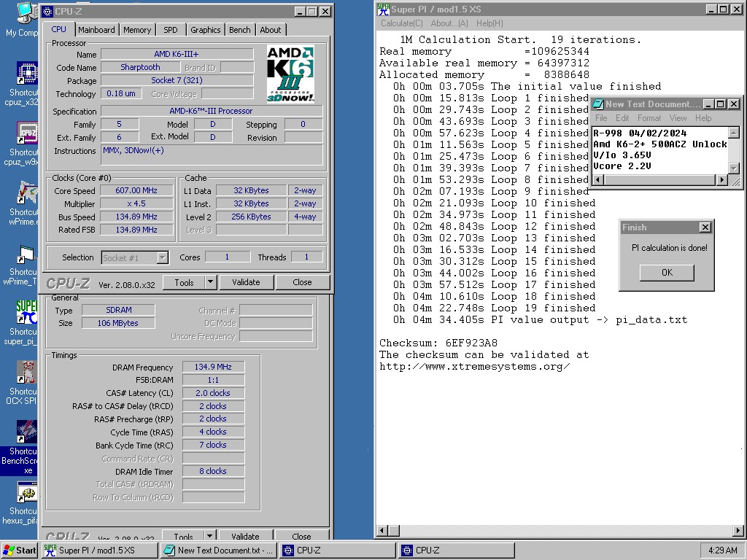Click the AMD K6-III 3DNow logo image
Image resolution: width=747 pixels, height=560 pixels.
pyautogui.click(x=290, y=74)
